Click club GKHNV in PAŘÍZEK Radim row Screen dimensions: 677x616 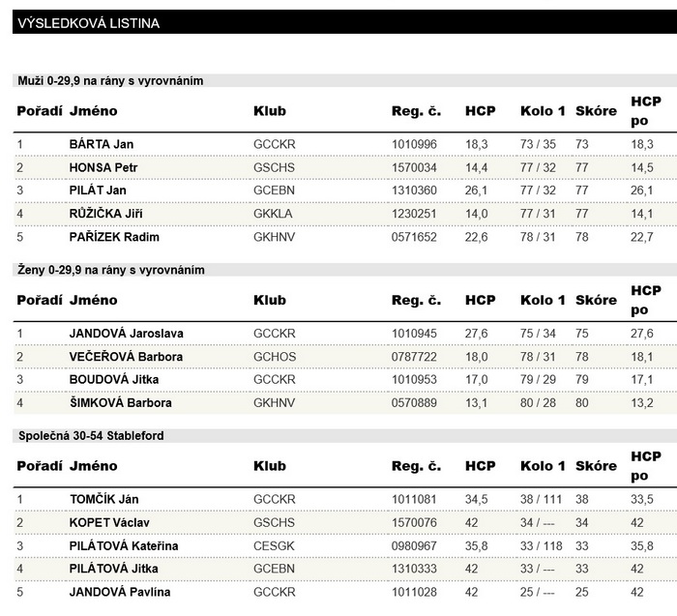coord(274,237)
